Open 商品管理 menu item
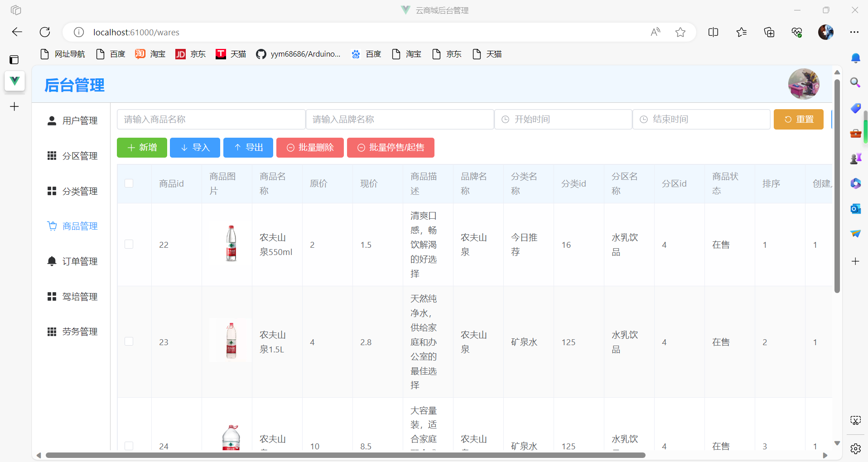Screen dimensions: 868x462 (72, 226)
